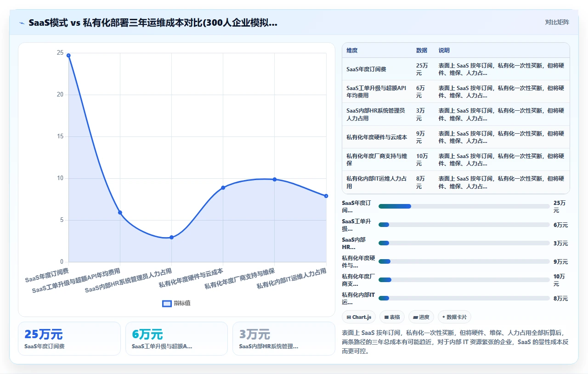This screenshot has width=588, height=374.
Task: Click the chart title text
Action: coord(153,23)
